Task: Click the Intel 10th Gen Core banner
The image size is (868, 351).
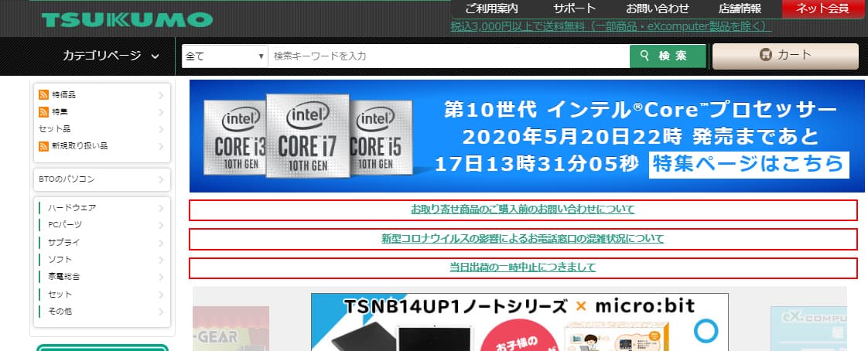Action: [527, 136]
